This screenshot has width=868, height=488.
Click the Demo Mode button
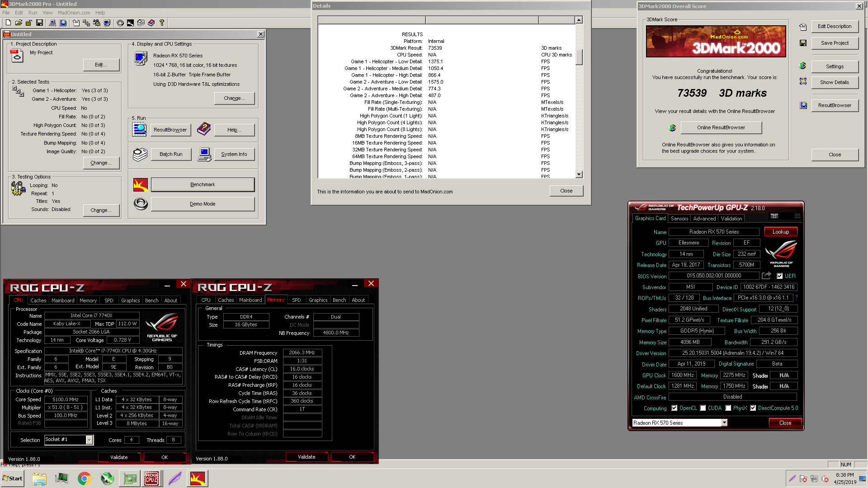click(203, 204)
